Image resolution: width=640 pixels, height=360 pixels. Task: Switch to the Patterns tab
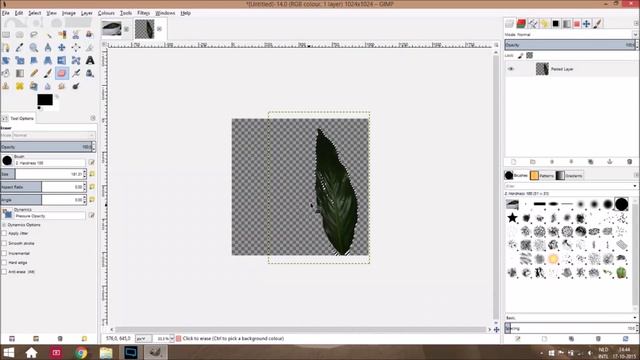click(542, 176)
